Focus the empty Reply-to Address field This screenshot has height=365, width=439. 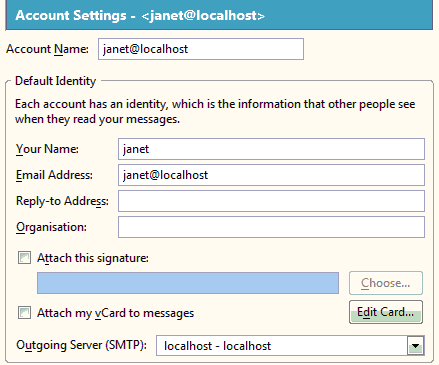pyautogui.click(x=271, y=201)
